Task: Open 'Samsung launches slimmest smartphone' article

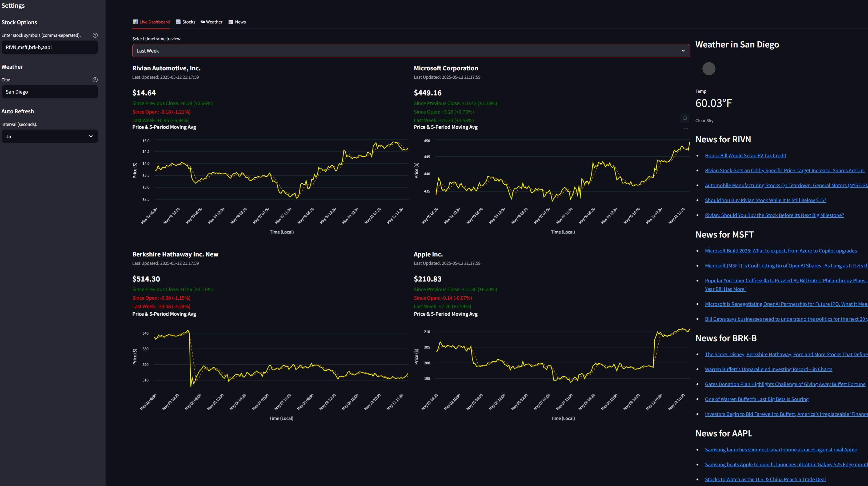Action: [781, 449]
